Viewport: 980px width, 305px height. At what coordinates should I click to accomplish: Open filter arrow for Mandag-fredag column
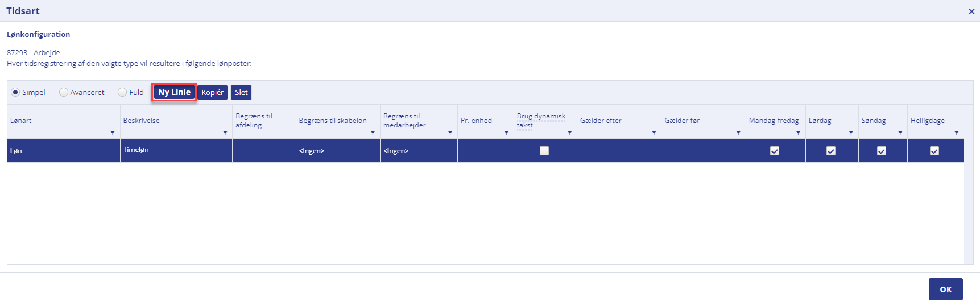[x=799, y=133]
